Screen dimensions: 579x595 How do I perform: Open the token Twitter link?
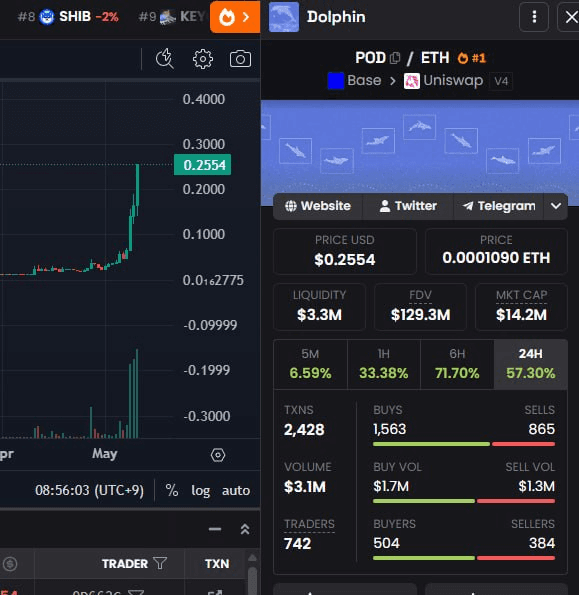pyautogui.click(x=408, y=206)
